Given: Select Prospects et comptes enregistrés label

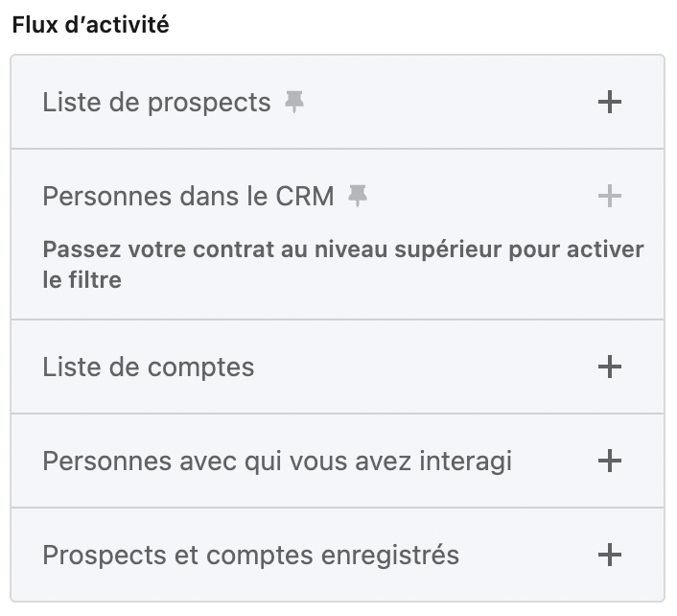Looking at the screenshot, I should coord(250,556).
